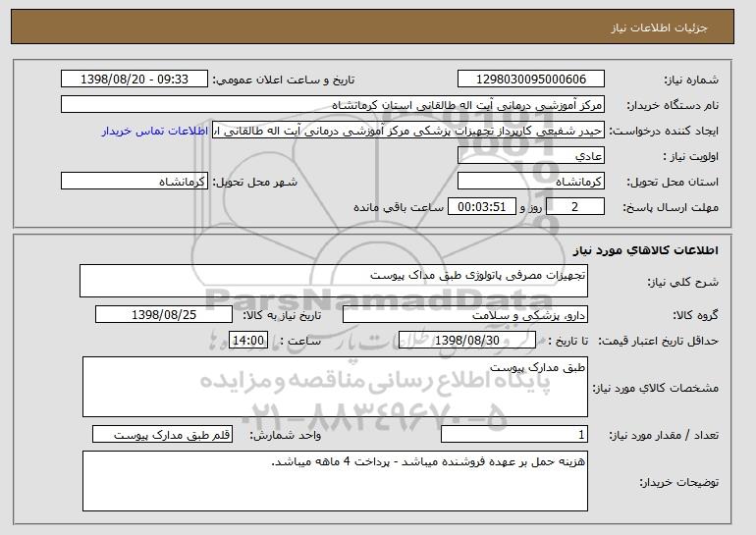Click the توضیحات خریدار notes text area
Viewport: 756px width, 535px height.
335,481
